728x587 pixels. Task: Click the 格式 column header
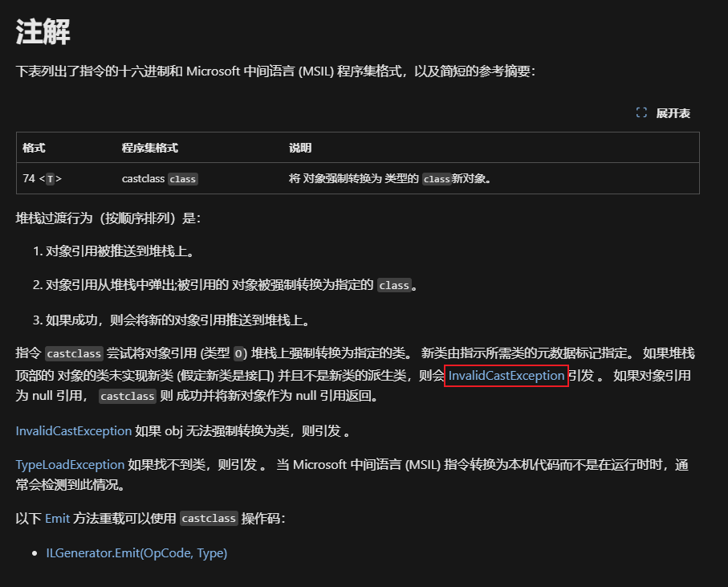[34, 148]
